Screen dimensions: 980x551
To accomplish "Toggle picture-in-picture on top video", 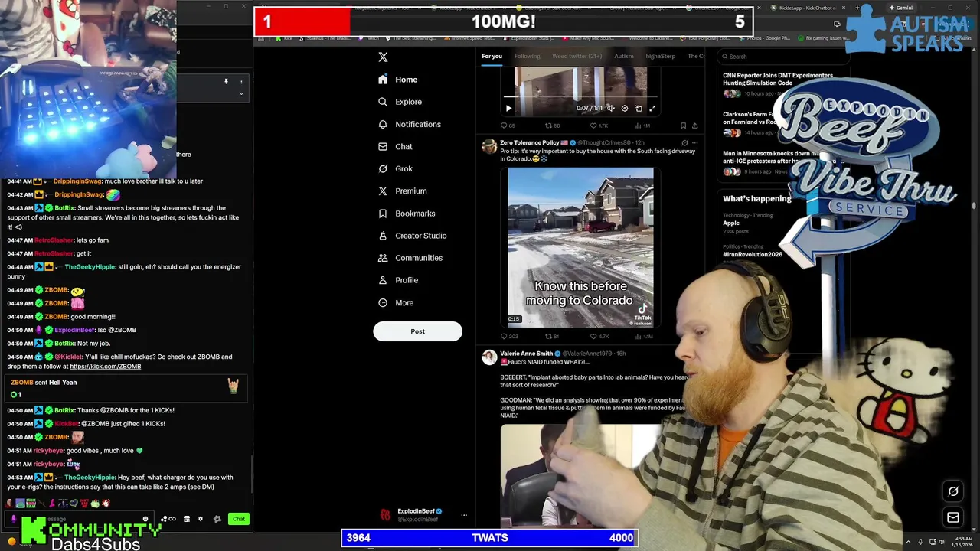I will [x=639, y=108].
